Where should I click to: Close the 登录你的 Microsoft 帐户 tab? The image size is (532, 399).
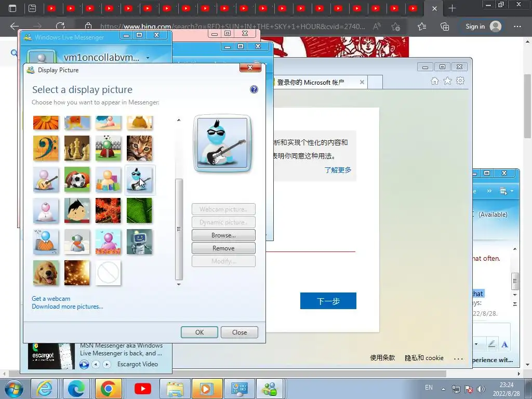point(362,82)
